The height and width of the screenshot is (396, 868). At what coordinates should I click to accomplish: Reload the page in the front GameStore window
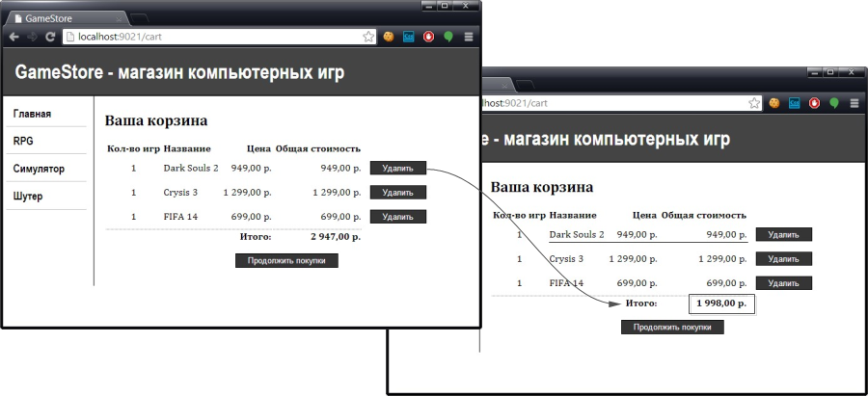pos(50,37)
